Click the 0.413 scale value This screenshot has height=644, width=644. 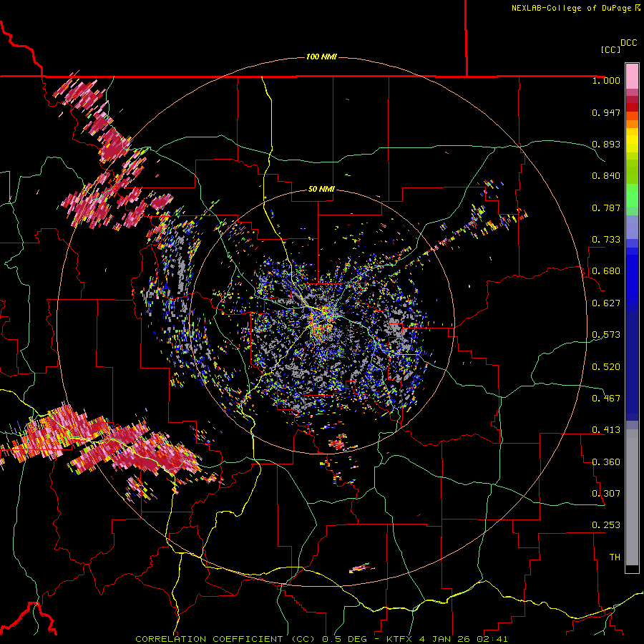(606, 430)
